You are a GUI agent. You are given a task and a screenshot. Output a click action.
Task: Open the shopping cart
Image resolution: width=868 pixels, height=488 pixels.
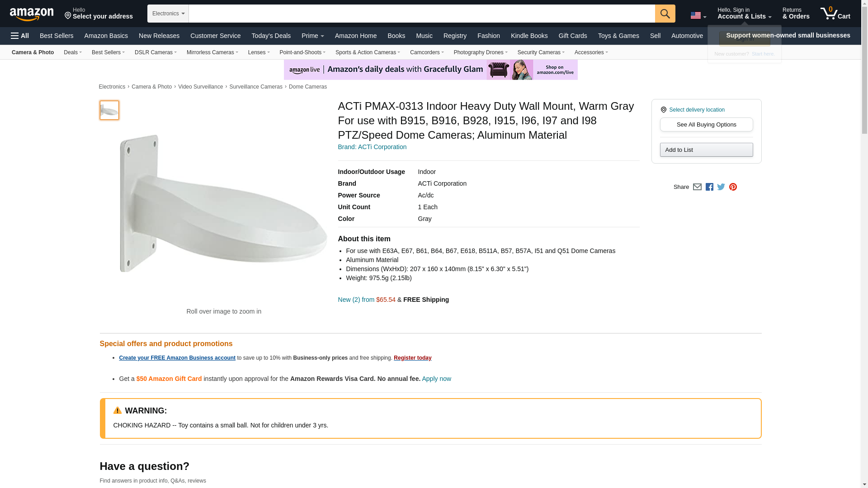coord(835,14)
